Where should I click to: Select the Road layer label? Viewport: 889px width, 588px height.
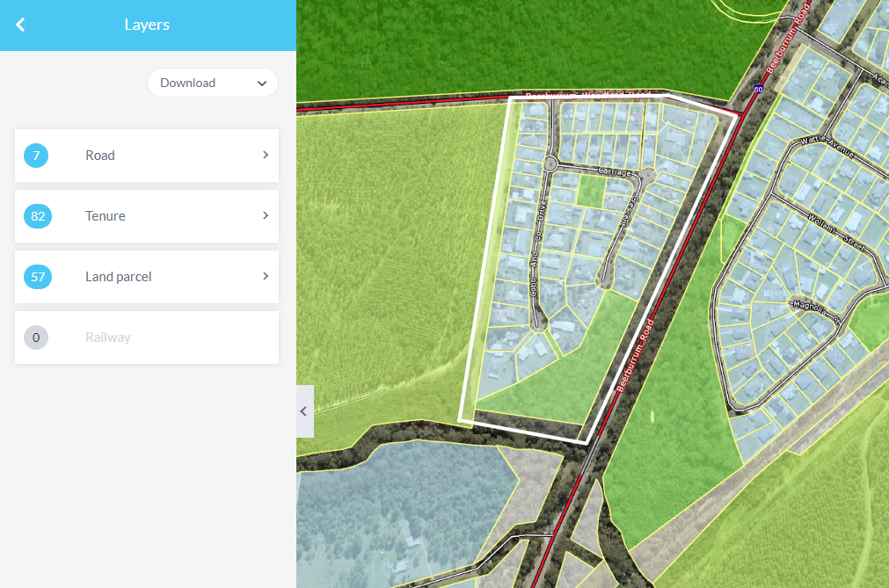click(x=100, y=156)
